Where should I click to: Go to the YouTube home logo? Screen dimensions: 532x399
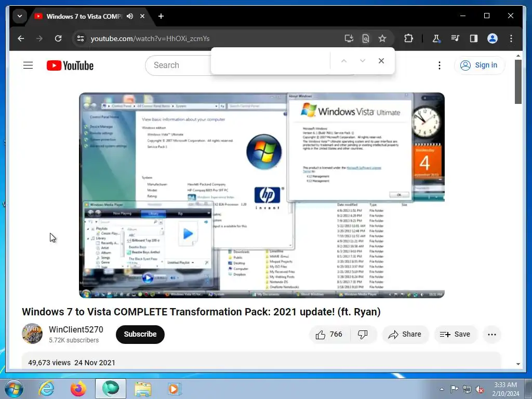pyautogui.click(x=70, y=65)
